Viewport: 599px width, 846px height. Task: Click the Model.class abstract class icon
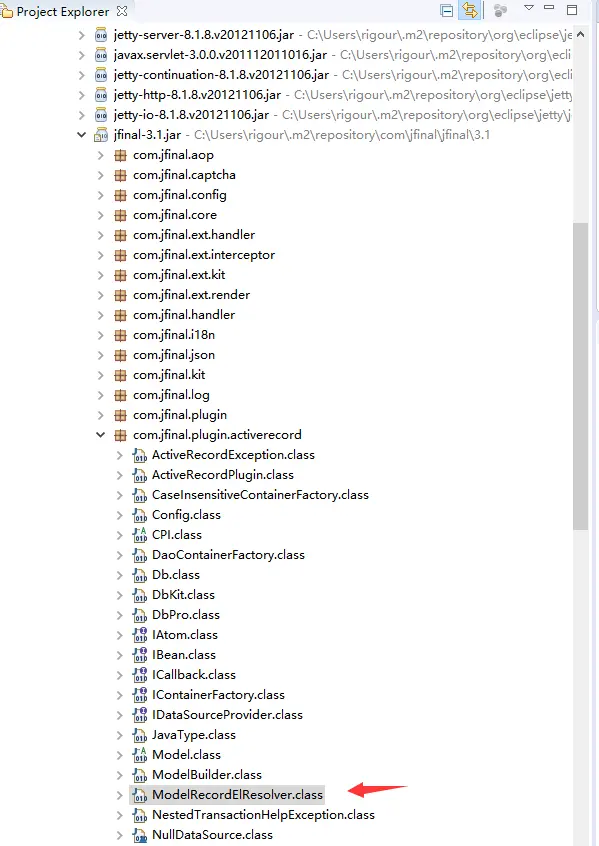(x=140, y=755)
